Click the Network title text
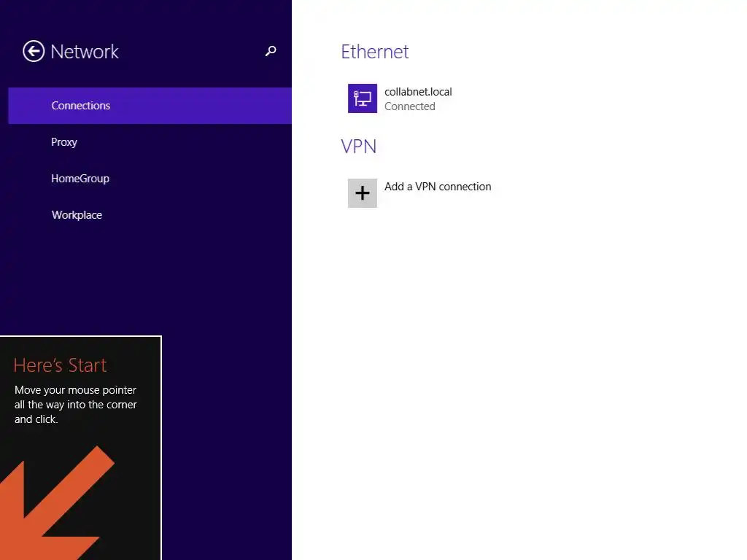Viewport: 747px width, 560px height. coord(85,52)
